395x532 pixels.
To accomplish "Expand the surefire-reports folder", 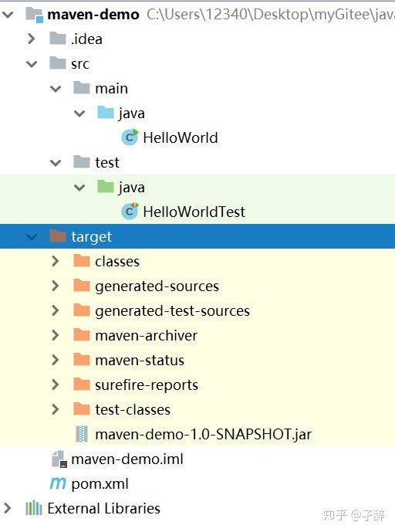I will [x=56, y=385].
